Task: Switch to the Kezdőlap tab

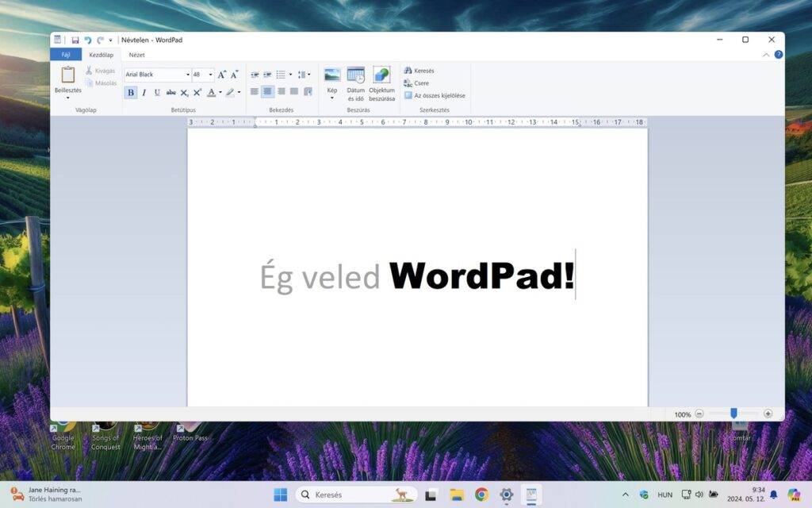Action: [101, 55]
